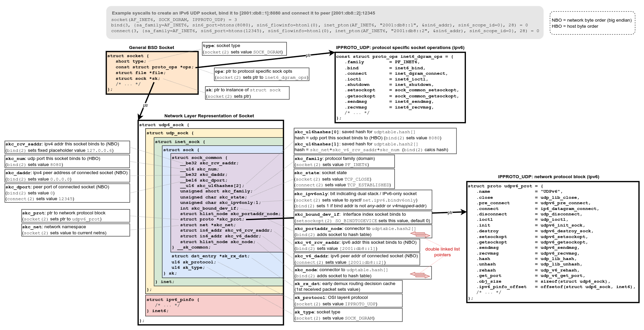
Task: Select the pink struct ipv6_pinfo block
Action: [x=214, y=305]
